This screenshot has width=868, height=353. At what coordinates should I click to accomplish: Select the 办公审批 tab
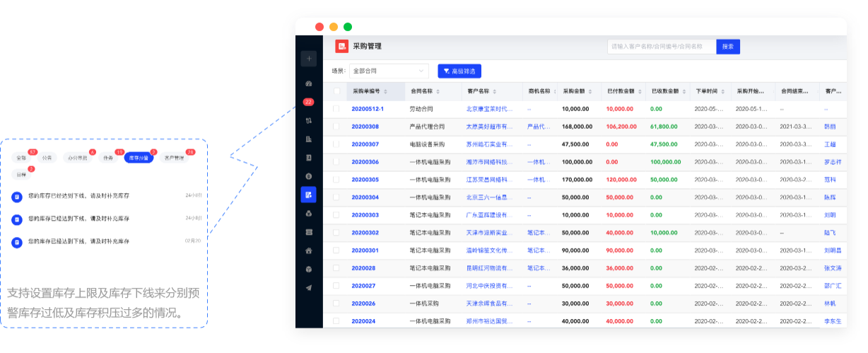76,158
